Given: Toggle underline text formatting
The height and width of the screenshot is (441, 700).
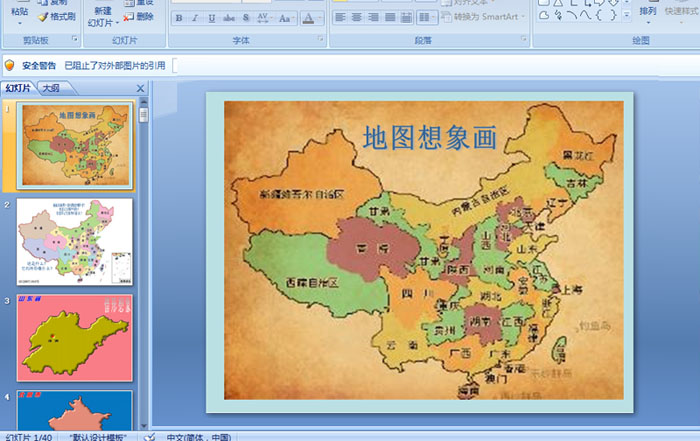Looking at the screenshot, I should 212,18.
